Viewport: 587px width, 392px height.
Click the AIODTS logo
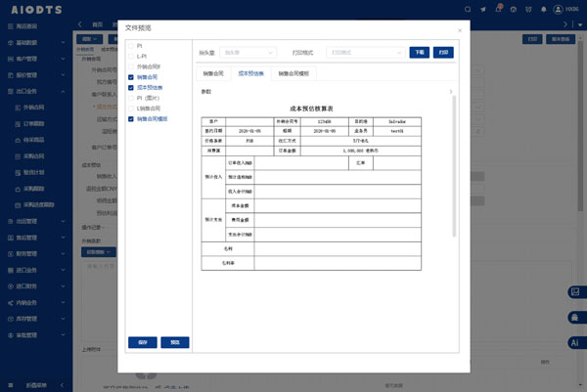(36, 10)
